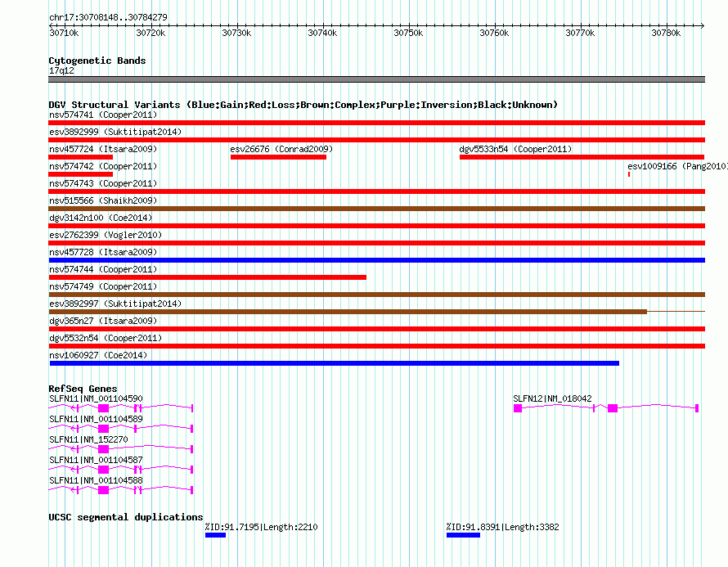728x567 pixels.
Task: Click the blue bar of nsv1060927
Action: [x=335, y=363]
